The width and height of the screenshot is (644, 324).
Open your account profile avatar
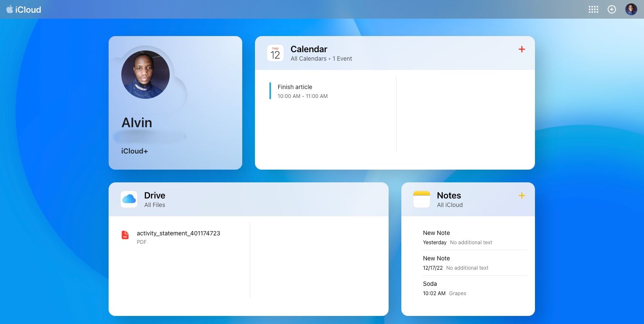tap(631, 9)
